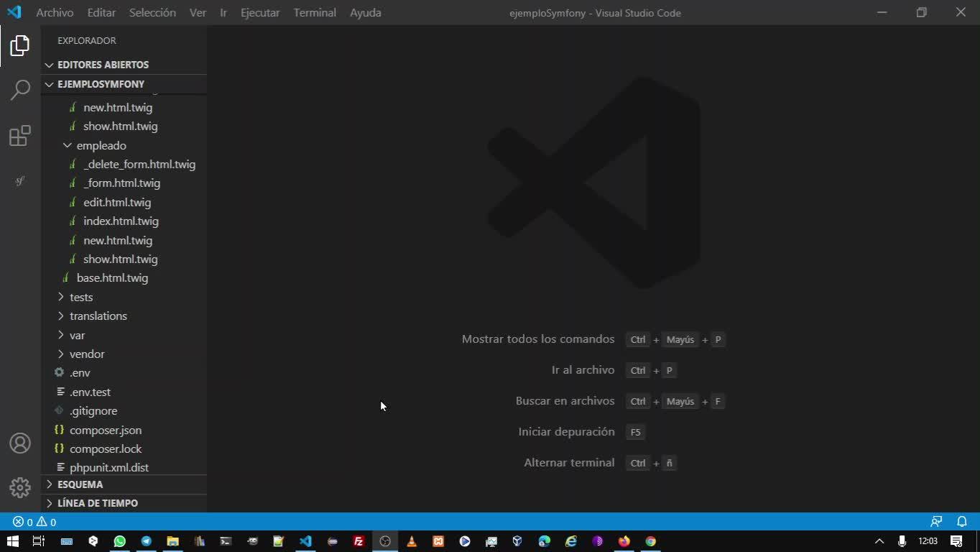Open base.html.twig file
This screenshot has height=552, width=980.
click(x=112, y=278)
